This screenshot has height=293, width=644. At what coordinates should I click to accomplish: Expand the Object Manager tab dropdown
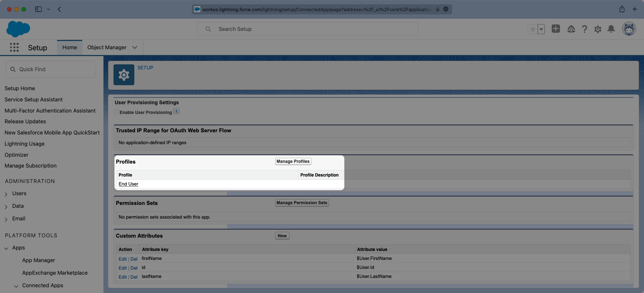coord(135,47)
